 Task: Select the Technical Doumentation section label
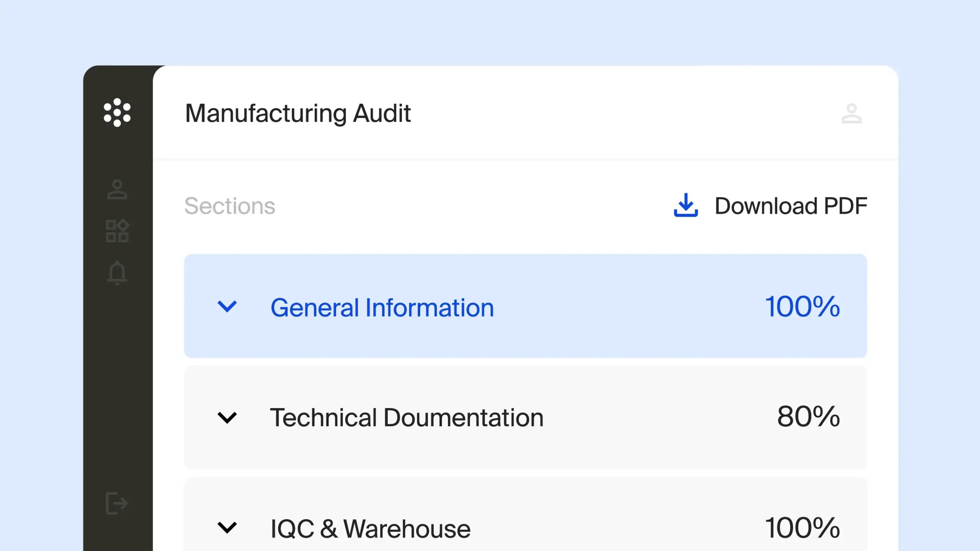tap(407, 417)
